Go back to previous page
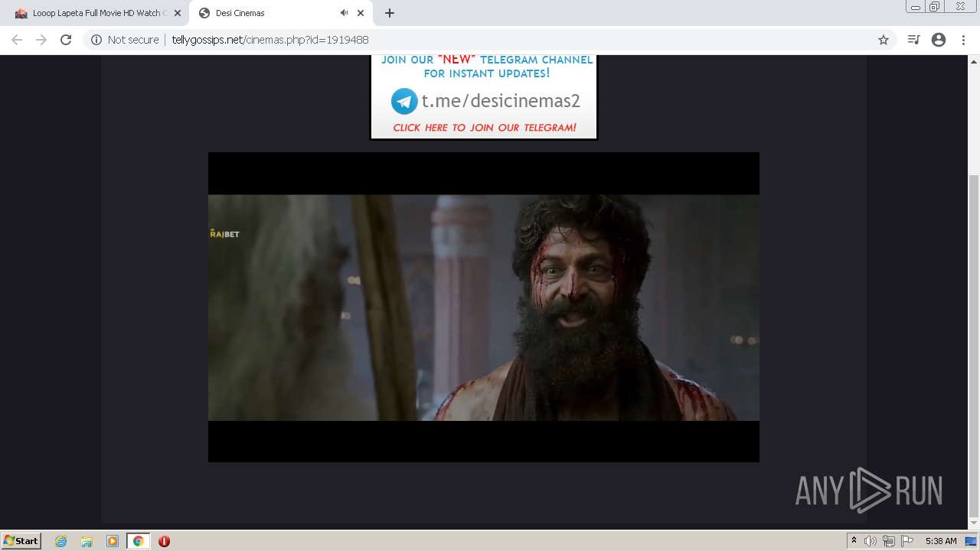This screenshot has height=551, width=980. point(17,40)
